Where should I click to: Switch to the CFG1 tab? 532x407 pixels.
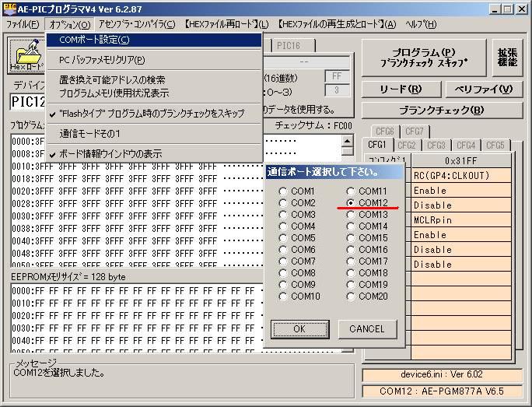point(377,145)
